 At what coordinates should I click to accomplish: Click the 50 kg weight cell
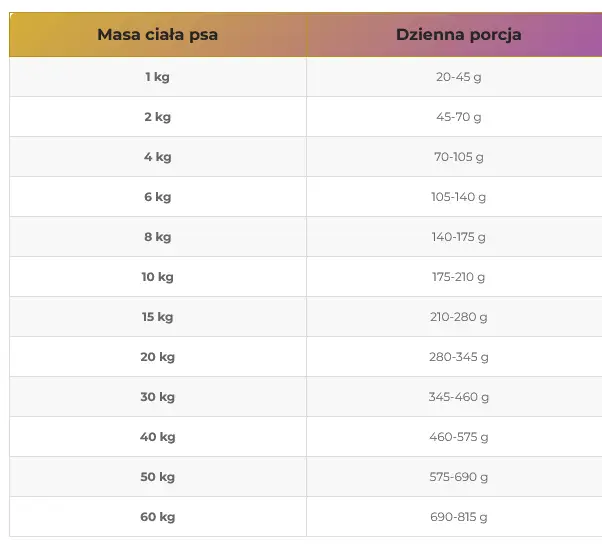pos(157,477)
